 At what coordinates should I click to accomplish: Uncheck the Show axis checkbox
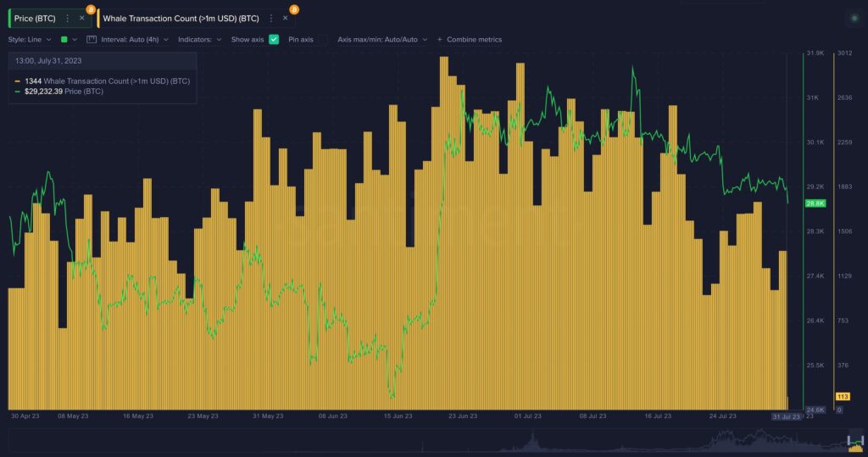pyautogui.click(x=274, y=39)
